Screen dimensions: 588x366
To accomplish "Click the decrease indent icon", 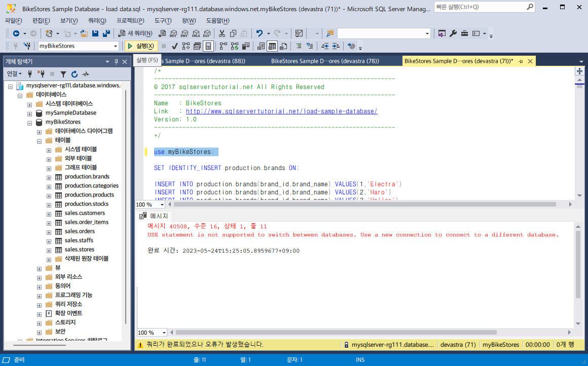I will pos(325,46).
